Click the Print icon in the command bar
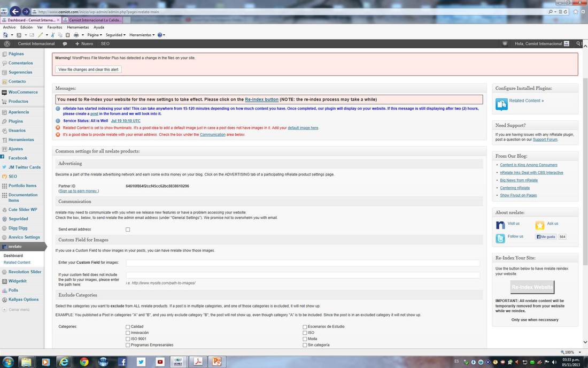This screenshot has height=368, width=588. pyautogui.click(x=76, y=35)
